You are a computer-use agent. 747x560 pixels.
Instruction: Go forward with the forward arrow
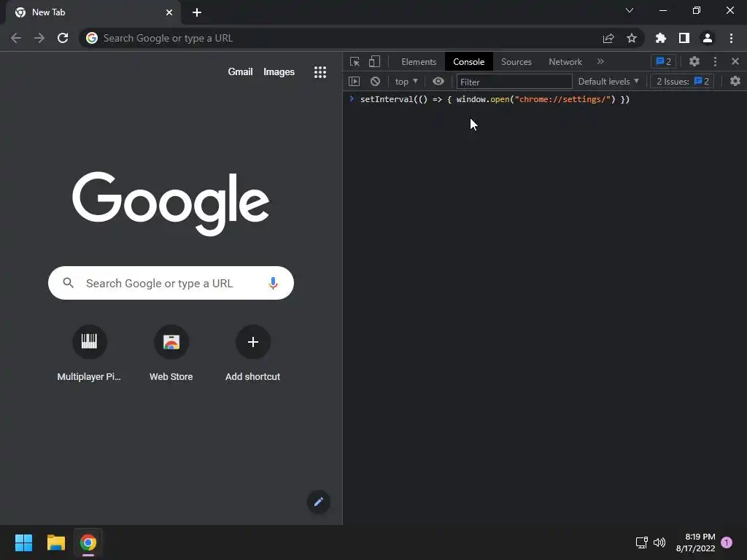click(x=39, y=38)
